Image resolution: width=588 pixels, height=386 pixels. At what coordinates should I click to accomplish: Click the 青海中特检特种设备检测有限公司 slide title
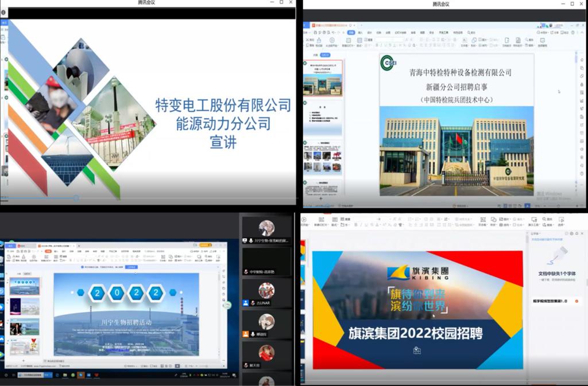pyautogui.click(x=461, y=72)
